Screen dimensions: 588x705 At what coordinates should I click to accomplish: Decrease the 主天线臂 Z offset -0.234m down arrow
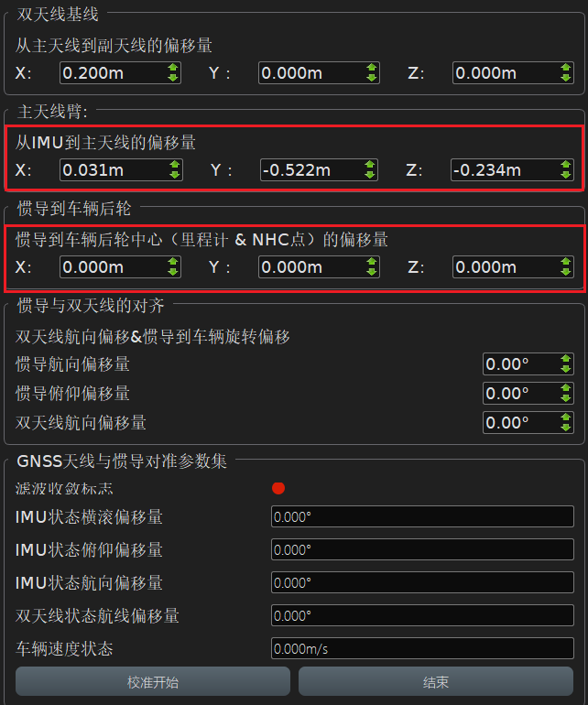click(565, 175)
